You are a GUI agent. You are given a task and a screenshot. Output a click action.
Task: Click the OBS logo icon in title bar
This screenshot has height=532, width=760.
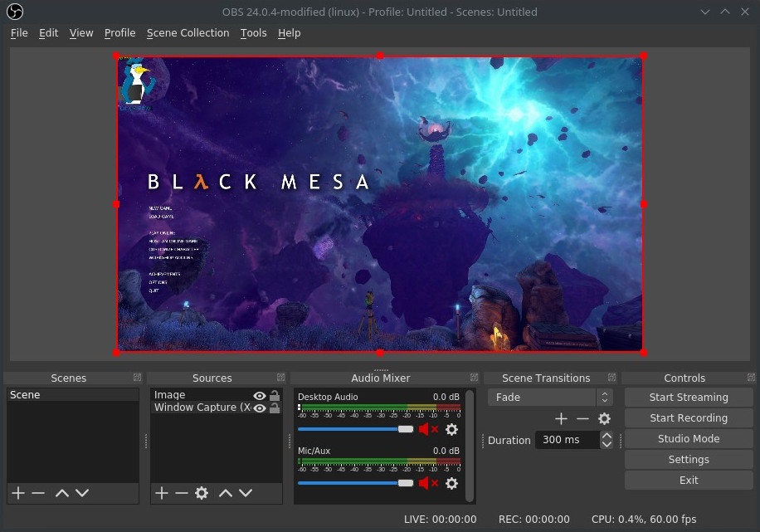point(15,12)
